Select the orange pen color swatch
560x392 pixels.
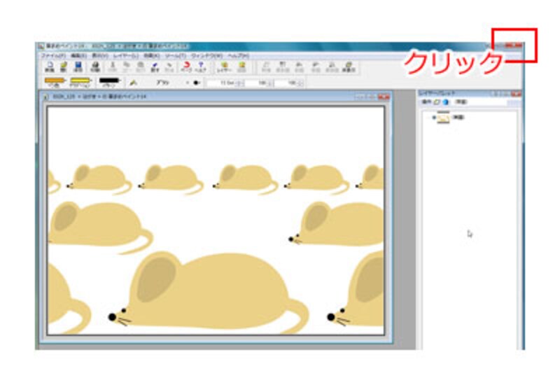[x=54, y=81]
